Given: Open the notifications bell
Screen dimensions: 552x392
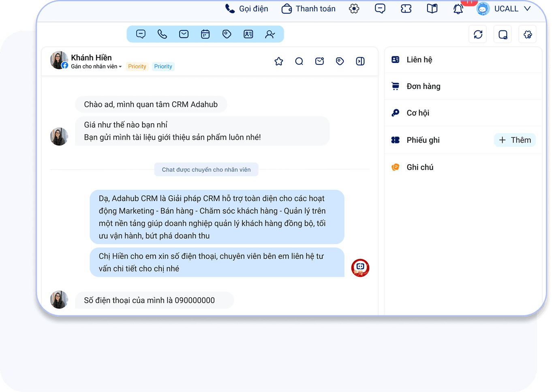Looking at the screenshot, I should pyautogui.click(x=458, y=9).
